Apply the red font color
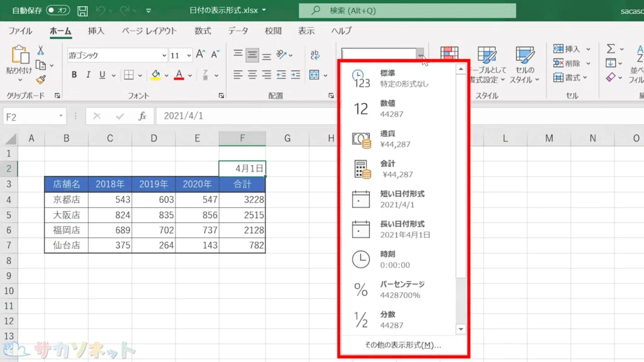This screenshot has width=644, height=362. [x=179, y=75]
